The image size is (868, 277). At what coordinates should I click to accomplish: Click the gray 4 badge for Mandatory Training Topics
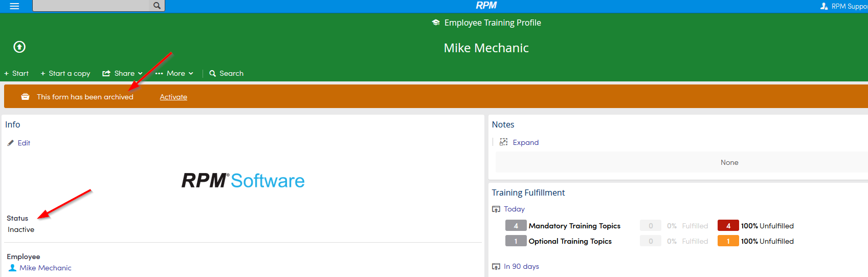tap(516, 226)
